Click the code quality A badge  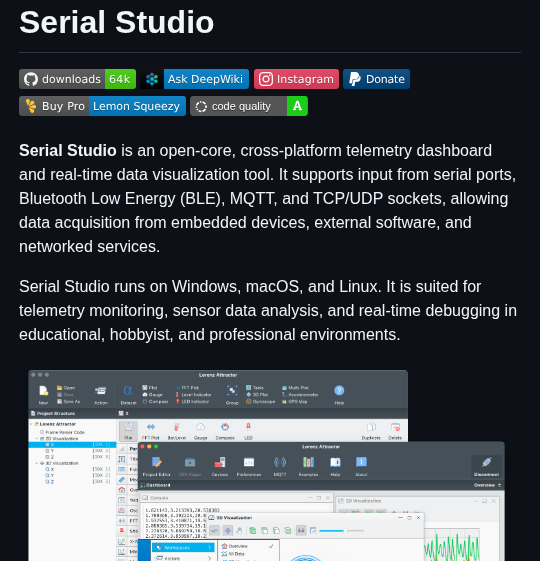pos(249,106)
